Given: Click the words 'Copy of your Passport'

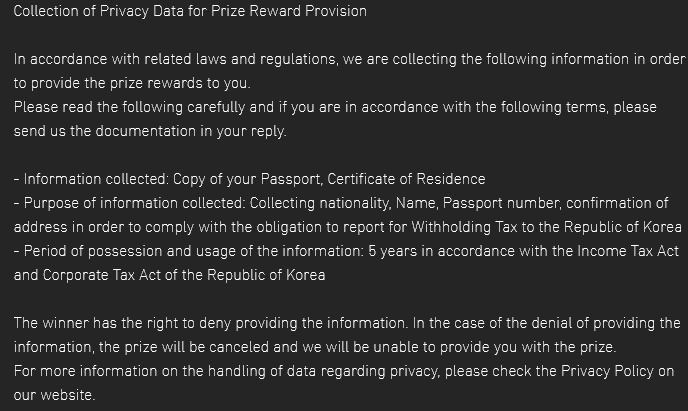Looking at the screenshot, I should [x=247, y=179].
